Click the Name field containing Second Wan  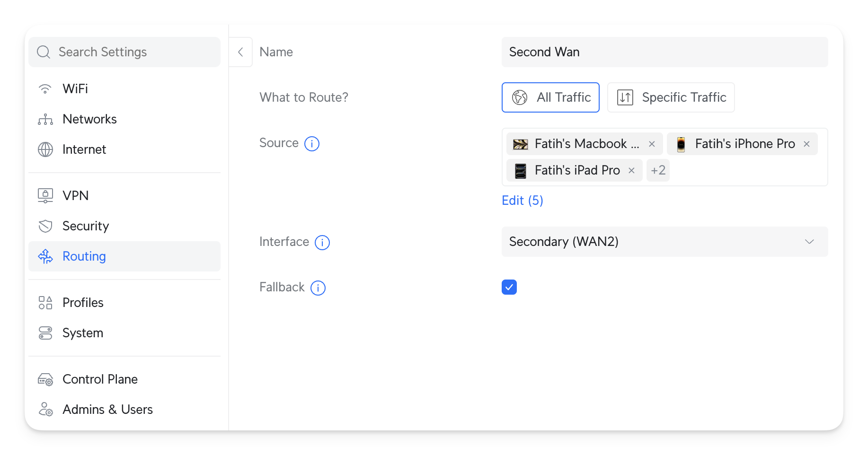(x=664, y=52)
